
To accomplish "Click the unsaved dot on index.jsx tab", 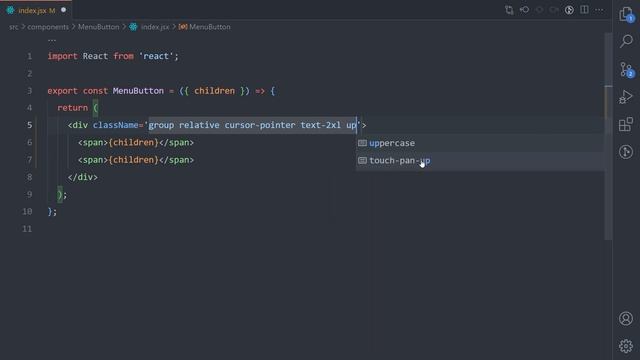I will click(x=63, y=10).
